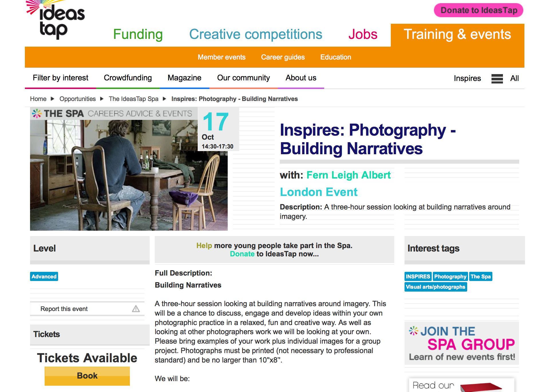551x392 pixels.
Task: Click the breadcrumb arrow after The IdeasTap Spa
Action: (x=164, y=99)
